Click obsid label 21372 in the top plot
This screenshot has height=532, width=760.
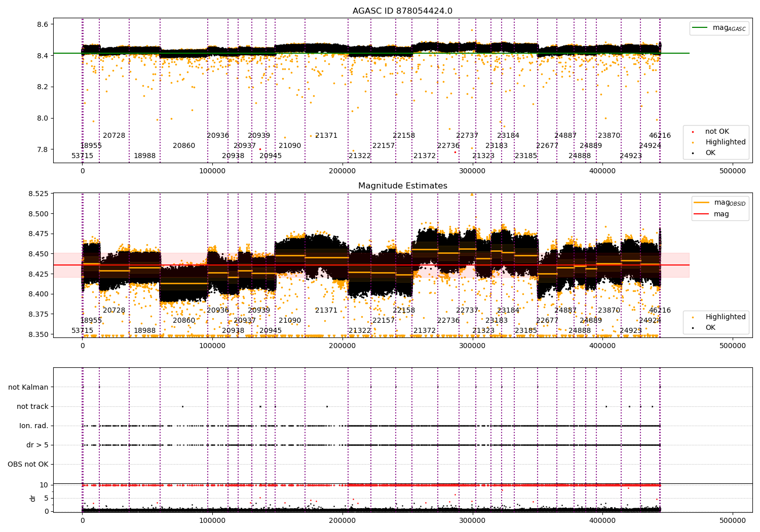tap(425, 156)
